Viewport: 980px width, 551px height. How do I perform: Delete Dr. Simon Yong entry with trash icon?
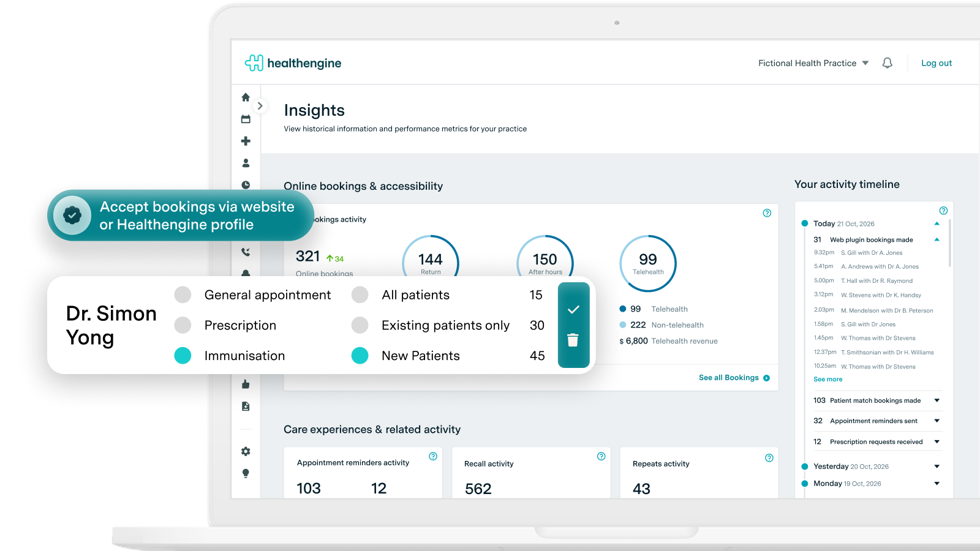pos(573,340)
